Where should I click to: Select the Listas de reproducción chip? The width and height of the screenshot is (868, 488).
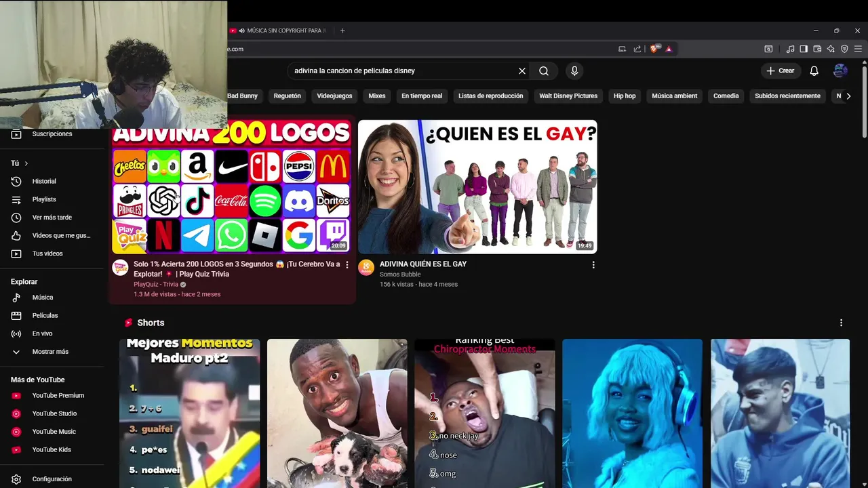click(491, 96)
